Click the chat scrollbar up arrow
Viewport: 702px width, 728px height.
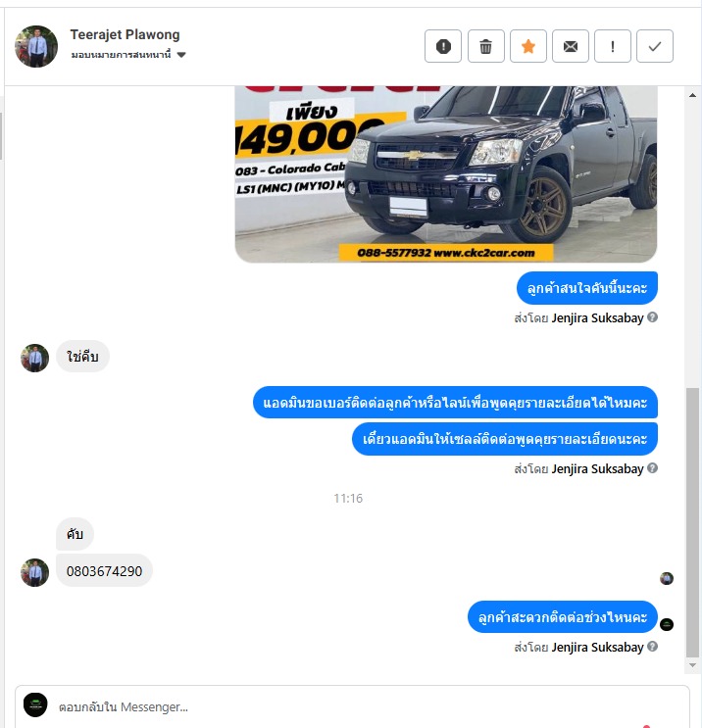(693, 95)
